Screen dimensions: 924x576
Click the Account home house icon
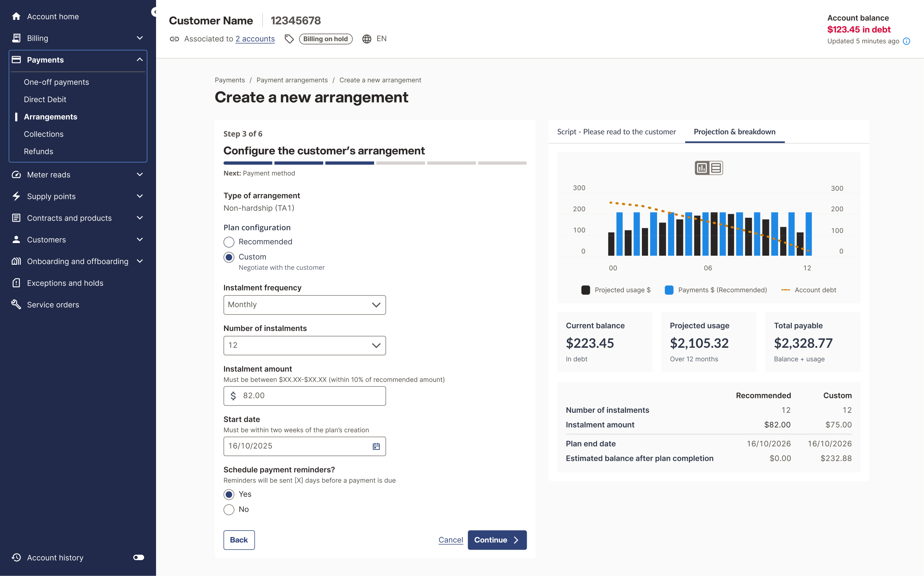[16, 16]
